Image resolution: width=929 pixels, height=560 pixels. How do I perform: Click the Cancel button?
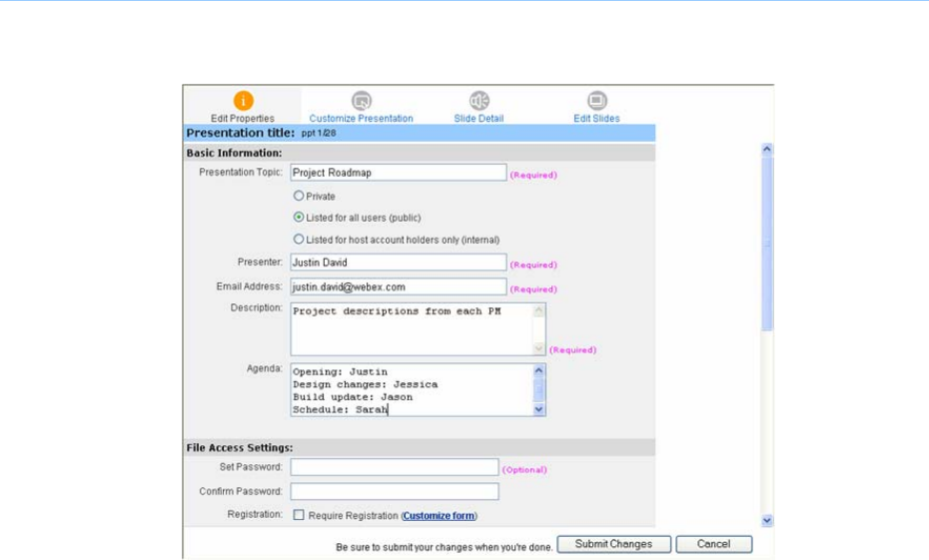click(714, 544)
